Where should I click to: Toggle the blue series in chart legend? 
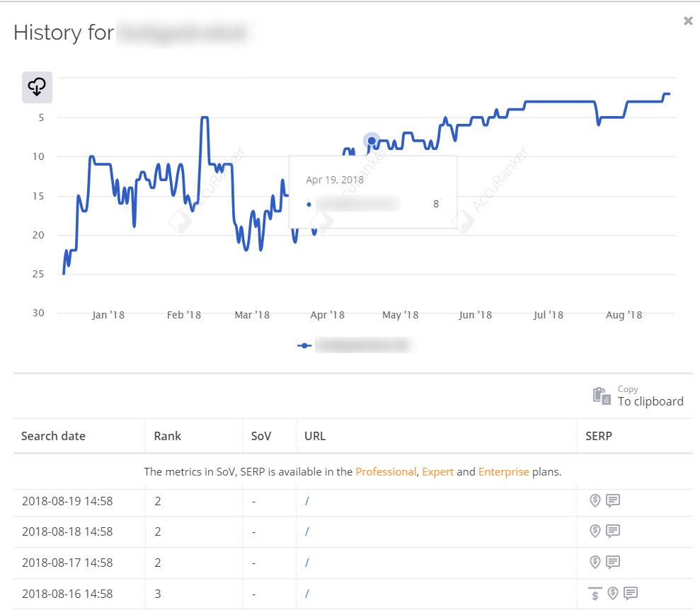tap(355, 345)
